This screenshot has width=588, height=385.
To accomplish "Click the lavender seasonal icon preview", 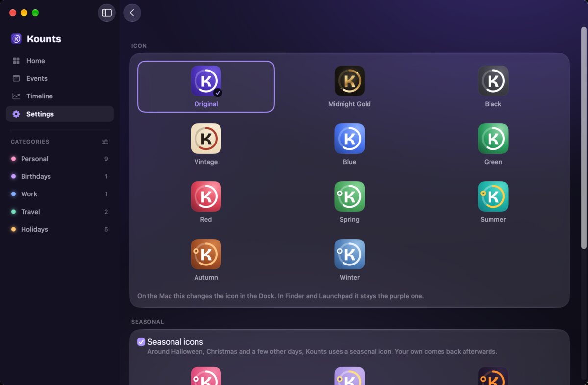I will (x=349, y=376).
